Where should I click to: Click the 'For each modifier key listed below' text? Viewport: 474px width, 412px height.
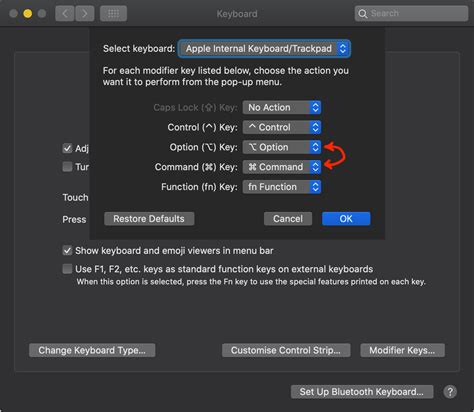coord(226,76)
